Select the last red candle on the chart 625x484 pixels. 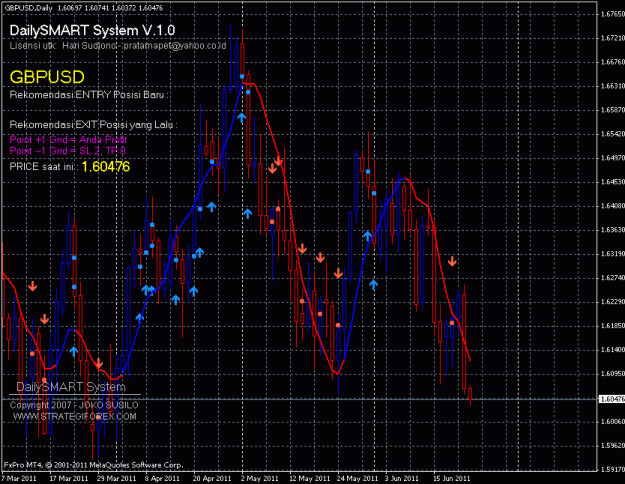pyautogui.click(x=470, y=395)
